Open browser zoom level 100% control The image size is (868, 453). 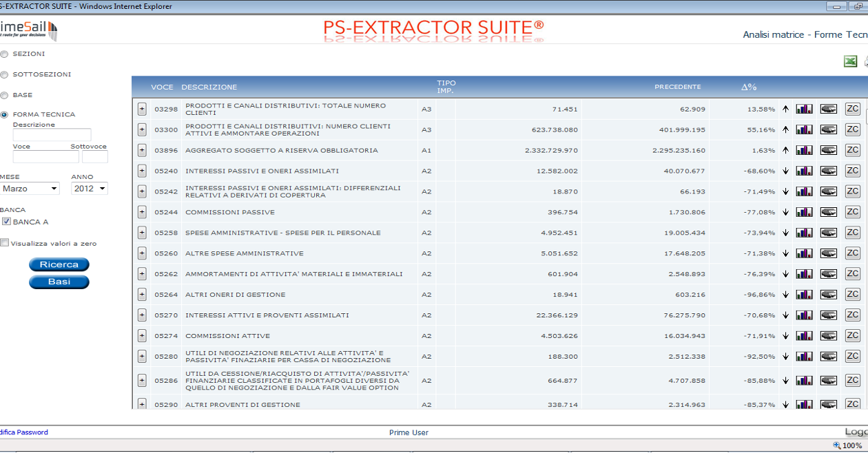(x=848, y=445)
